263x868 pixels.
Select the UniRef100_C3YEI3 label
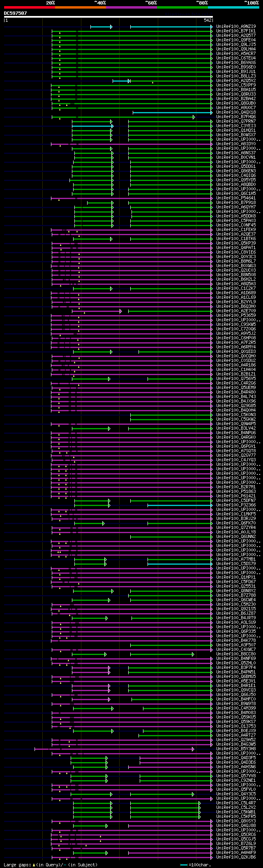(236, 126)
